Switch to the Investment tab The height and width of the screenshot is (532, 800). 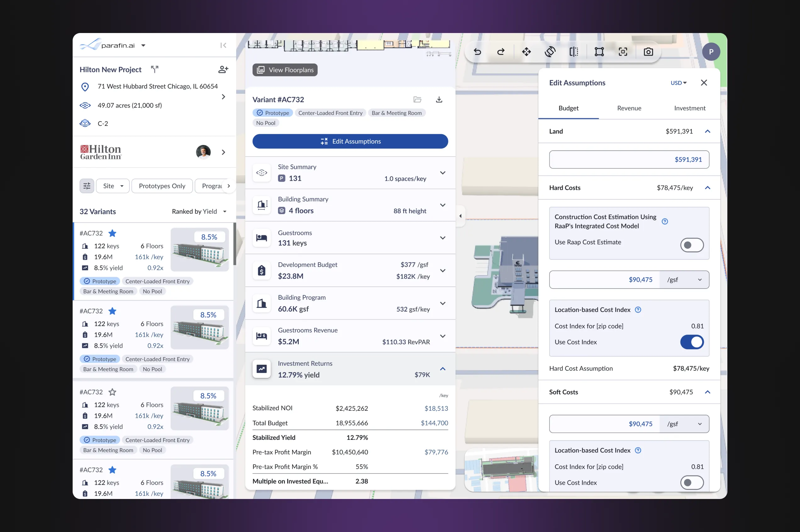689,108
